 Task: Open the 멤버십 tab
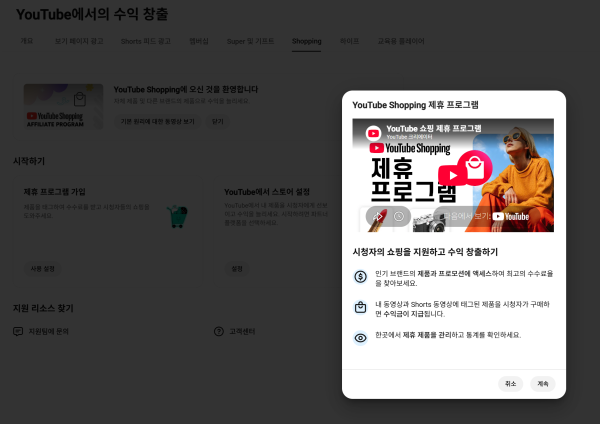tap(199, 41)
